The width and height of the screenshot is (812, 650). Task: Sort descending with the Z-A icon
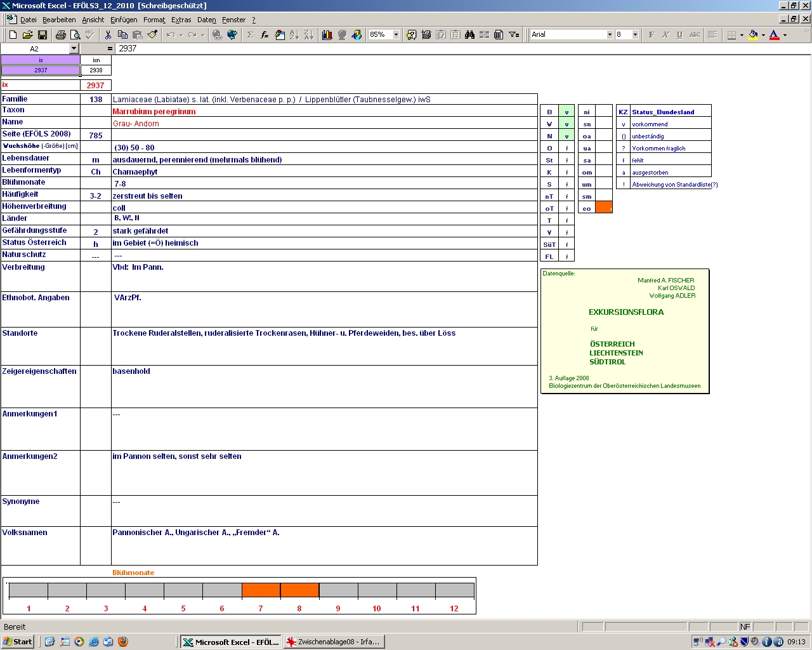coord(309,35)
